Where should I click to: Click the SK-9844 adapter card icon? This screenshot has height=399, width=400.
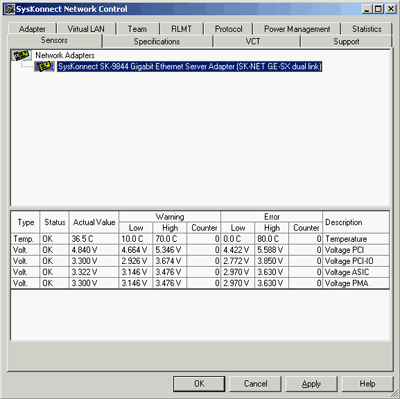44,66
